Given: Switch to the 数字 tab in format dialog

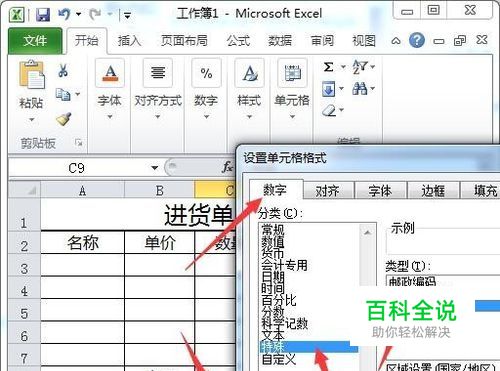Looking at the screenshot, I should pyautogui.click(x=275, y=190).
